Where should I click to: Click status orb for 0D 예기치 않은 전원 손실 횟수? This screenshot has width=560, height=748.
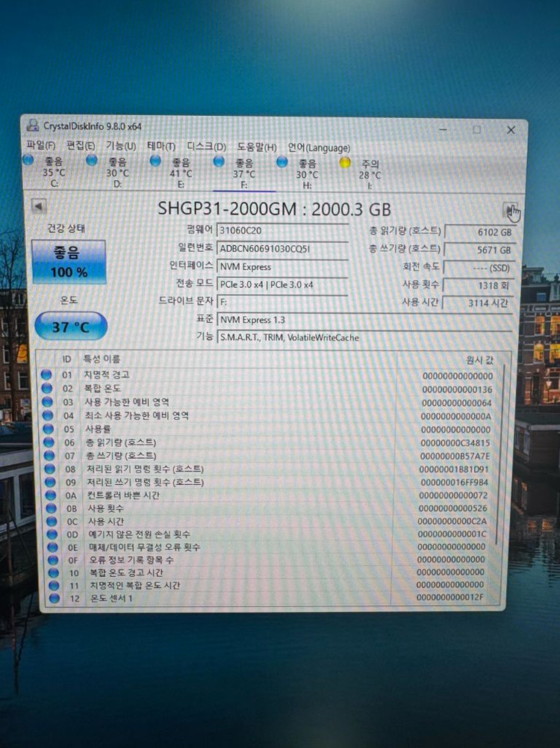click(x=52, y=534)
